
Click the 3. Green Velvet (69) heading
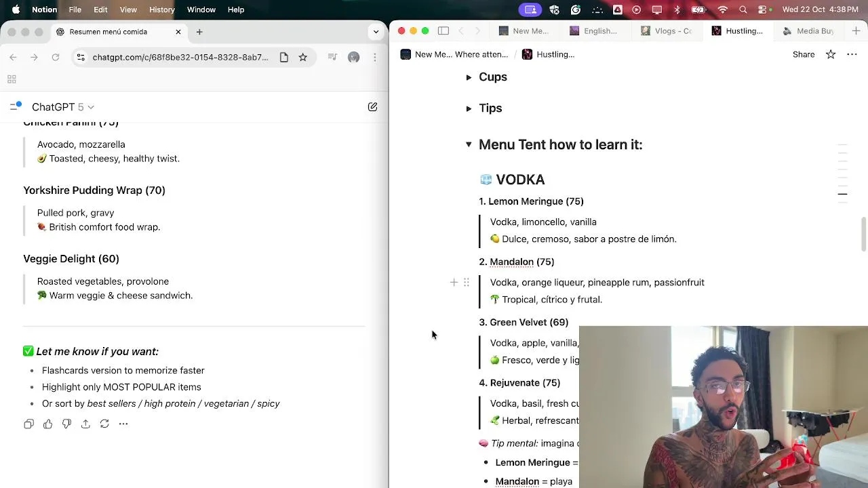524,323
